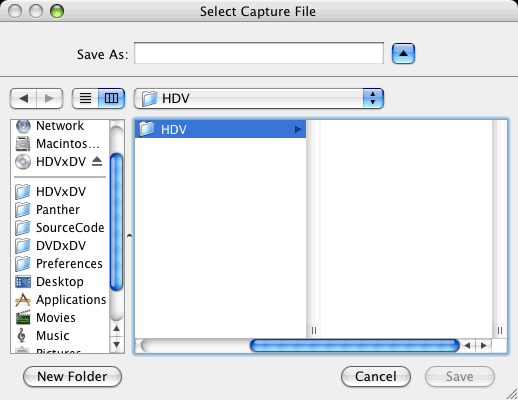Open the Applications sidebar item
The width and height of the screenshot is (518, 400).
60,300
